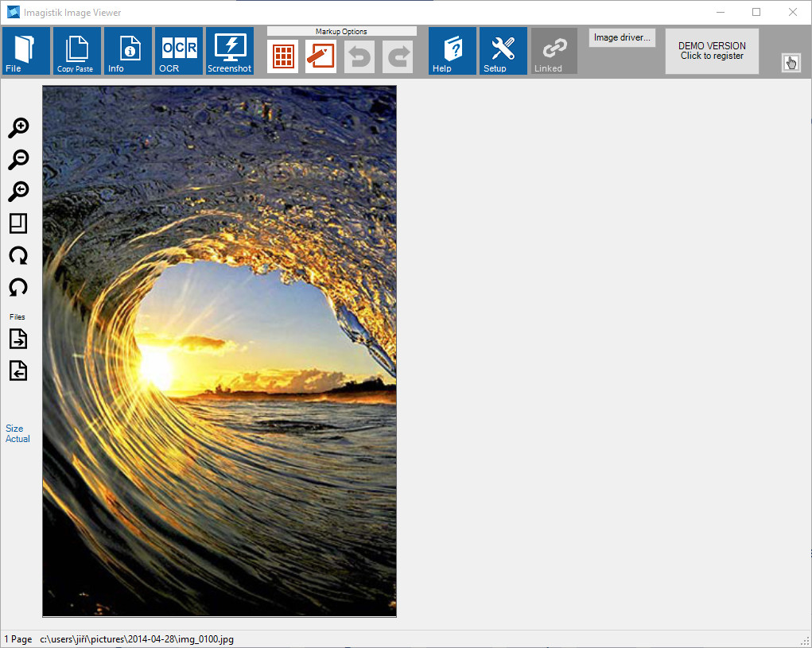
Task: Click the wave image in the viewer
Action: pos(220,351)
